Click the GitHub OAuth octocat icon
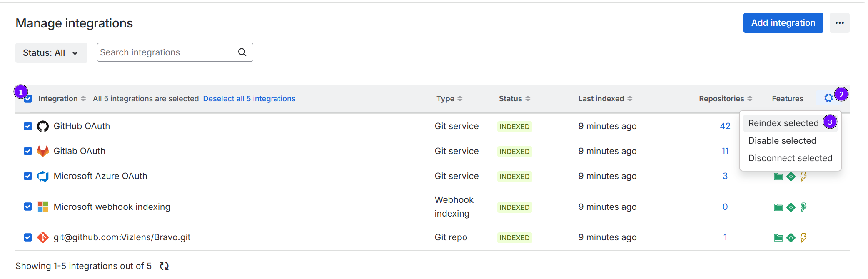868x279 pixels. [43, 126]
